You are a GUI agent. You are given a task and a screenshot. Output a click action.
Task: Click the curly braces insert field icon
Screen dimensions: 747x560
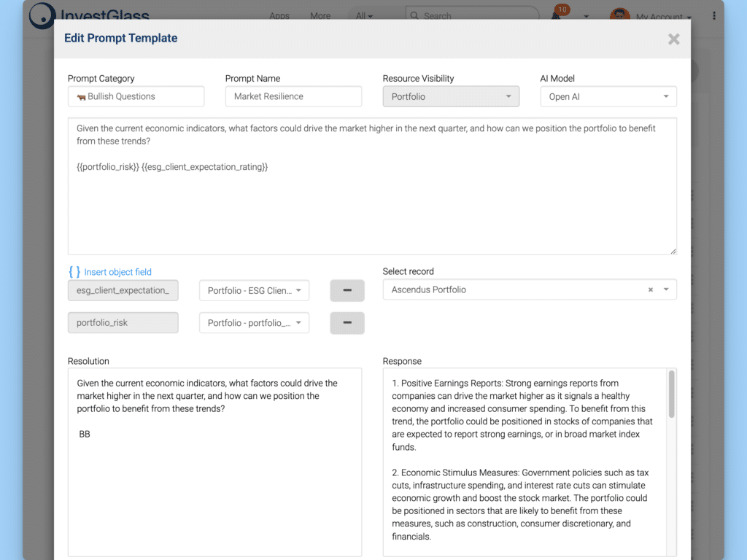(74, 272)
